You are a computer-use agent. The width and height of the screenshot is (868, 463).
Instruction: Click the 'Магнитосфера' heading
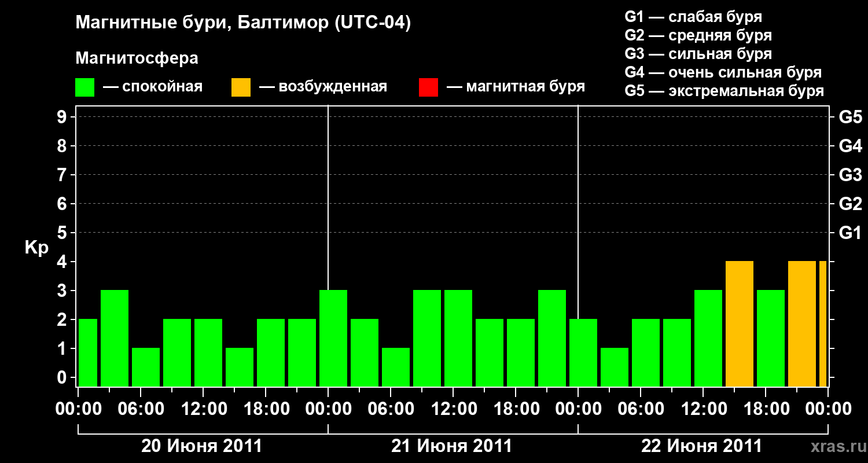coord(137,59)
